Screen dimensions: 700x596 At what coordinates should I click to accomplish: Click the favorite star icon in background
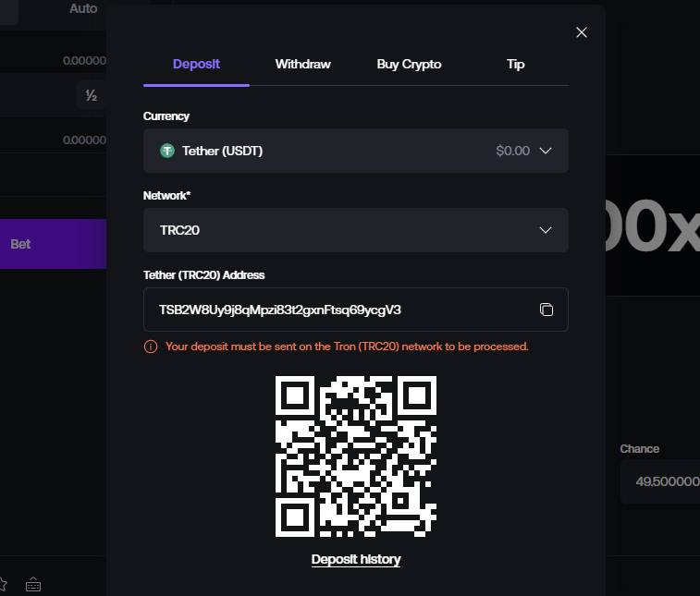pos(2,584)
